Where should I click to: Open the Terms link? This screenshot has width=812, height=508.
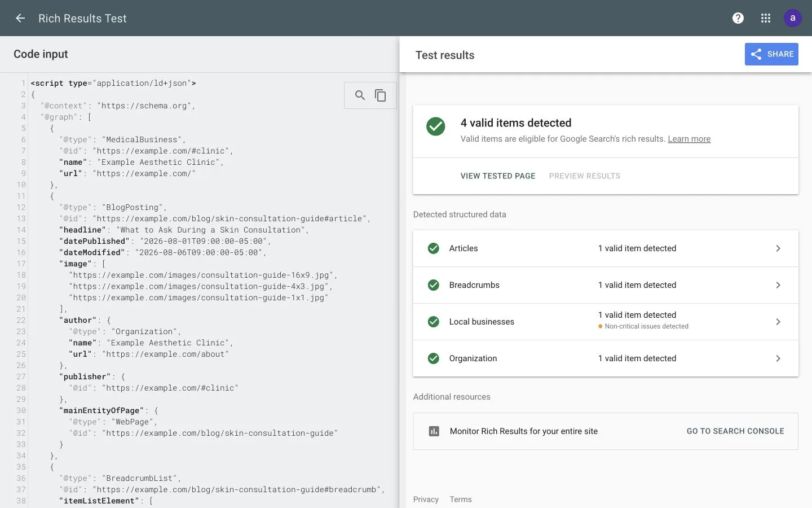pos(461,500)
